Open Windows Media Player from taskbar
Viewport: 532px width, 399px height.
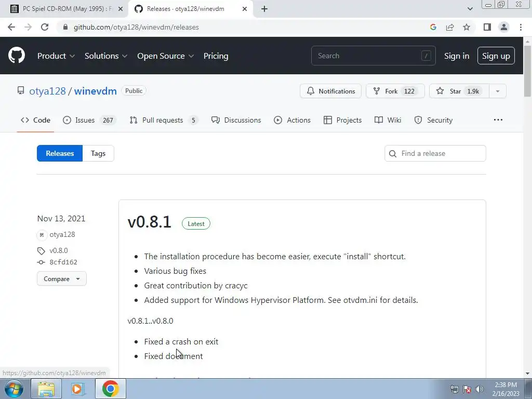tap(77, 389)
